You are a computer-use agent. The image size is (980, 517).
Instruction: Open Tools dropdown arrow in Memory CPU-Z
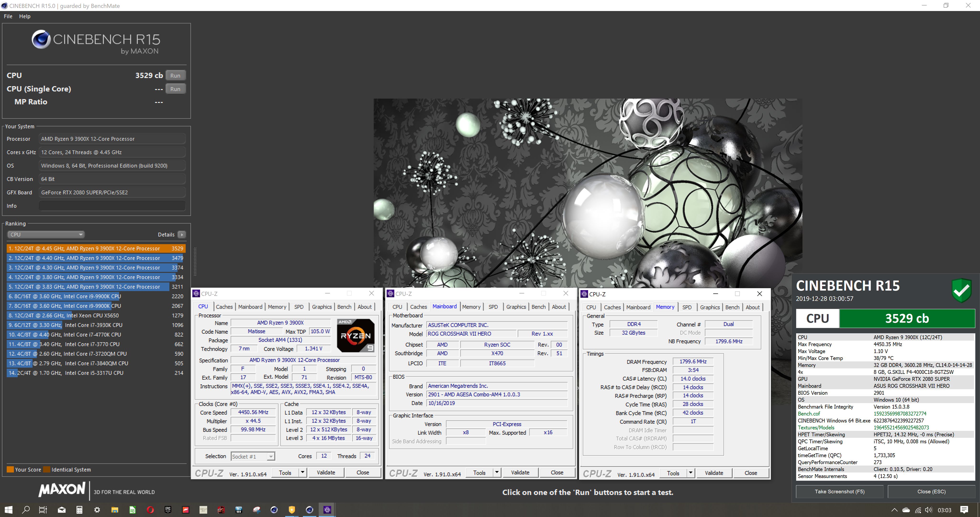690,473
